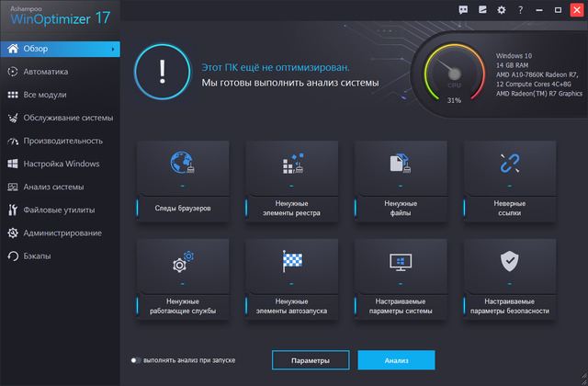Click the gear icon of Администрирование
Screen dimensions: 588x386
click(x=13, y=233)
